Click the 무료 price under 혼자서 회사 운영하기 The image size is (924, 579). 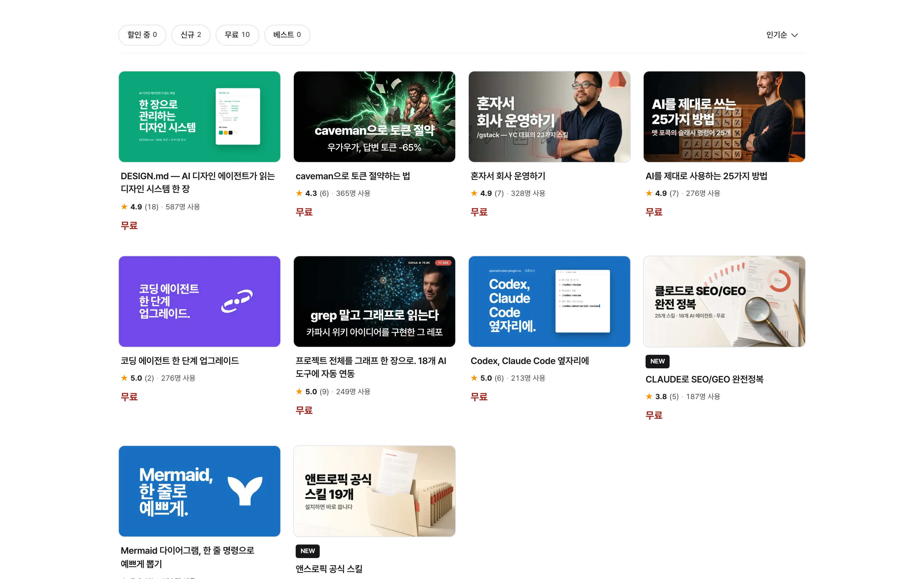(x=479, y=212)
